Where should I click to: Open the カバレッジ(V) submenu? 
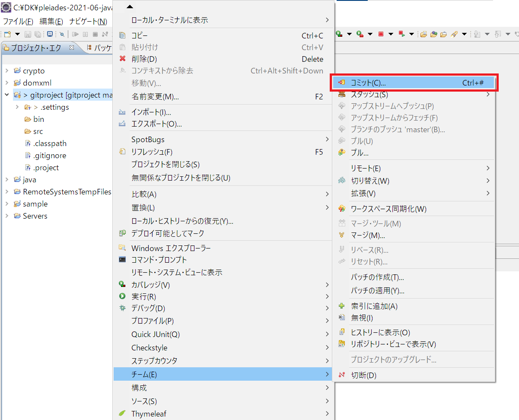pyautogui.click(x=223, y=285)
